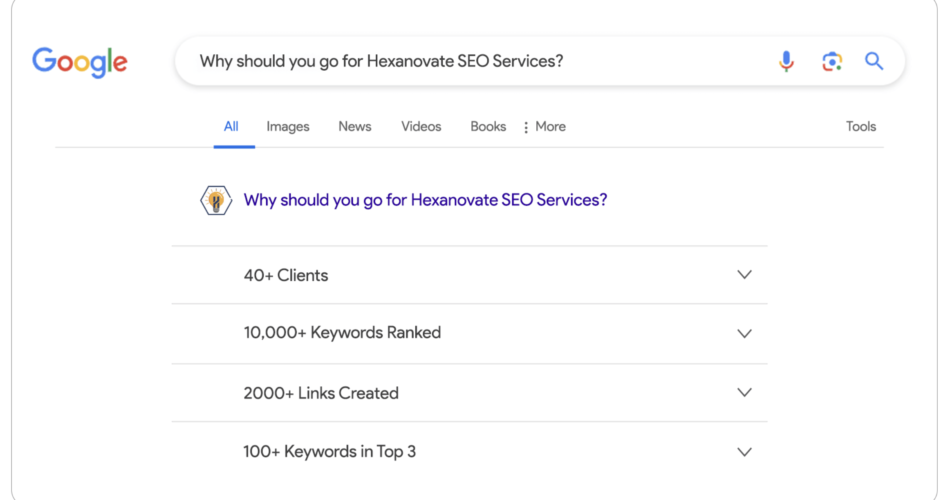Switch to the News tab
This screenshot has height=500, width=950.
[354, 127]
